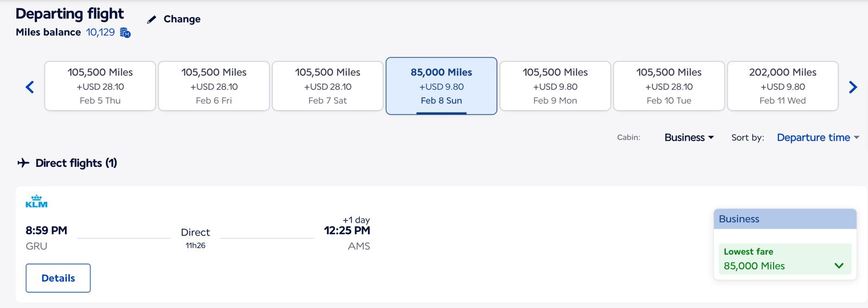Image resolution: width=868 pixels, height=308 pixels.
Task: Select Feb 11 Wed 202,000 Miles tab
Action: (x=782, y=86)
